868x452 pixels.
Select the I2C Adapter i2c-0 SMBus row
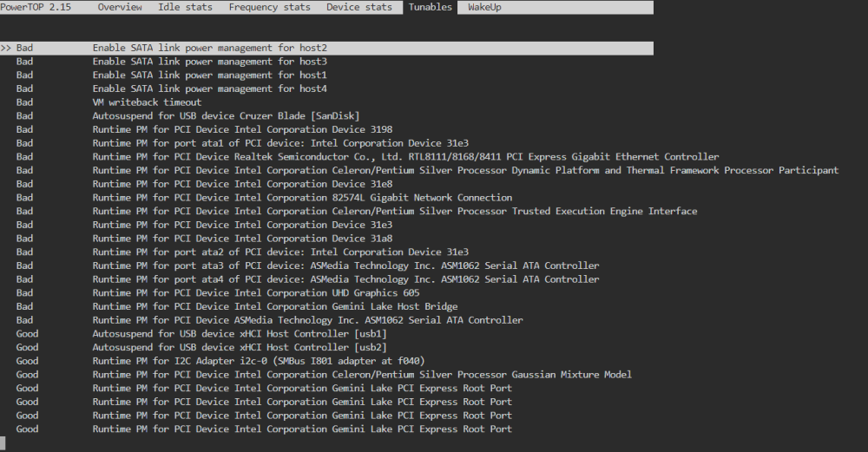[220, 361]
